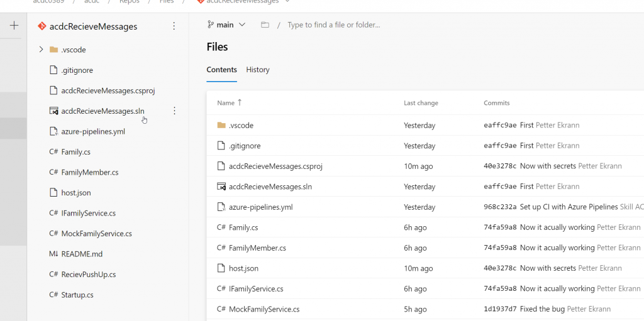Click the .vscode folder icon in the files table

click(x=221, y=125)
